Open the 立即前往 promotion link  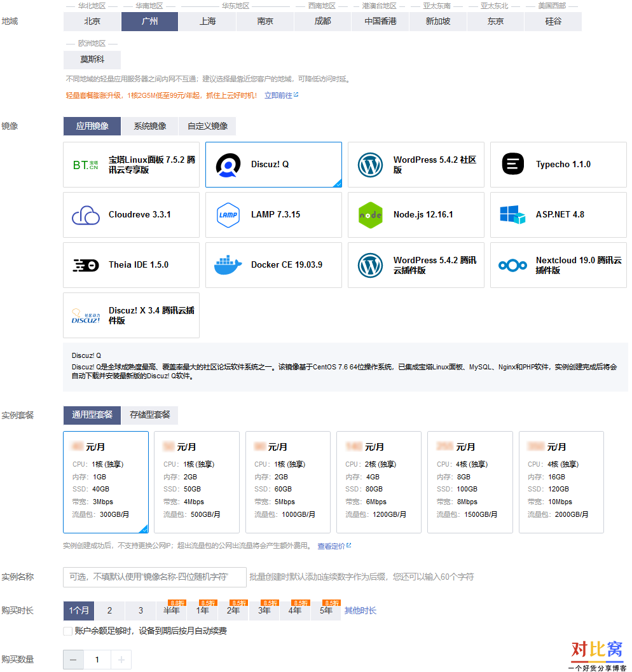(278, 95)
